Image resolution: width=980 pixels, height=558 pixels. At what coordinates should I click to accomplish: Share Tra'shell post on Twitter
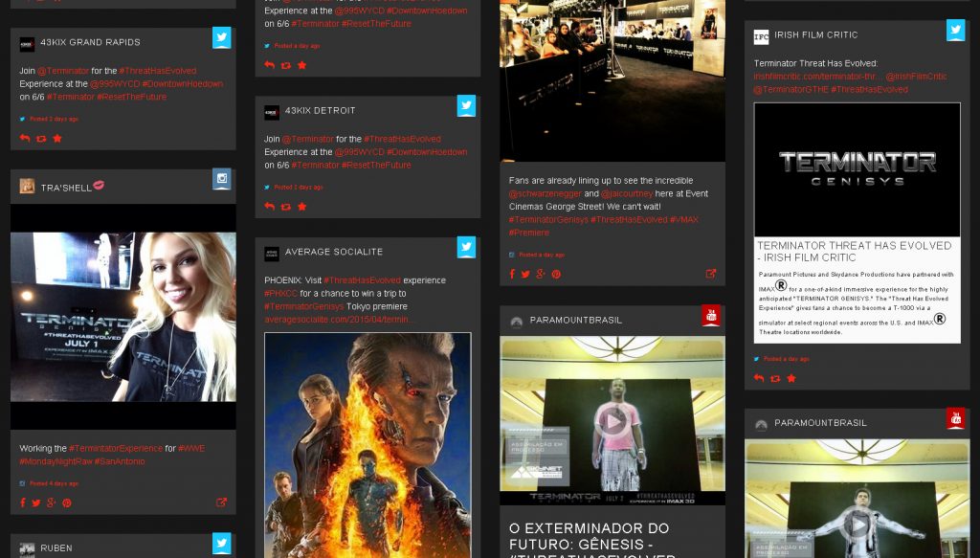coord(36,502)
